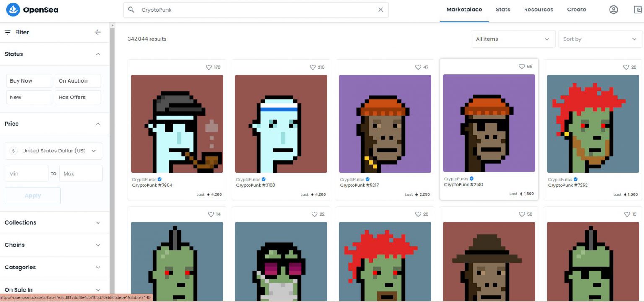
Task: Open the wallet panel icon
Action: pyautogui.click(x=637, y=9)
